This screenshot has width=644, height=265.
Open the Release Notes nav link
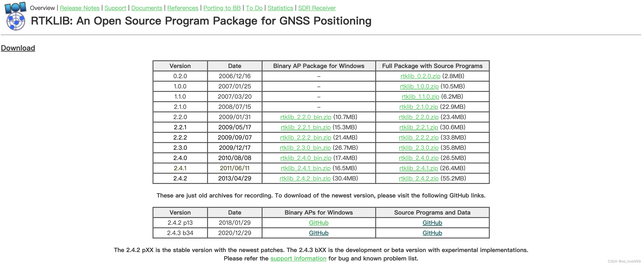[80, 8]
